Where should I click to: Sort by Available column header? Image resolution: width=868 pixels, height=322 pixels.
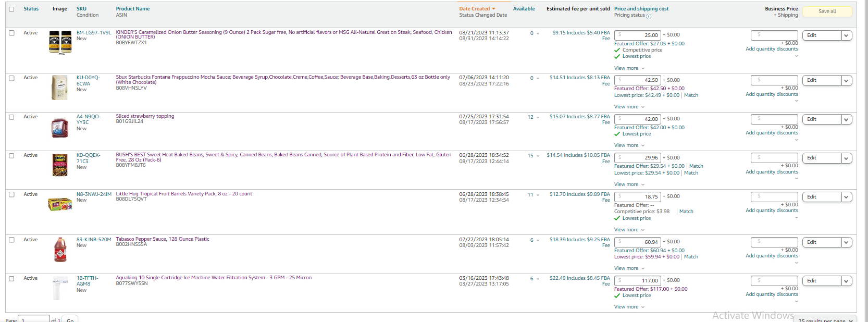coord(524,9)
